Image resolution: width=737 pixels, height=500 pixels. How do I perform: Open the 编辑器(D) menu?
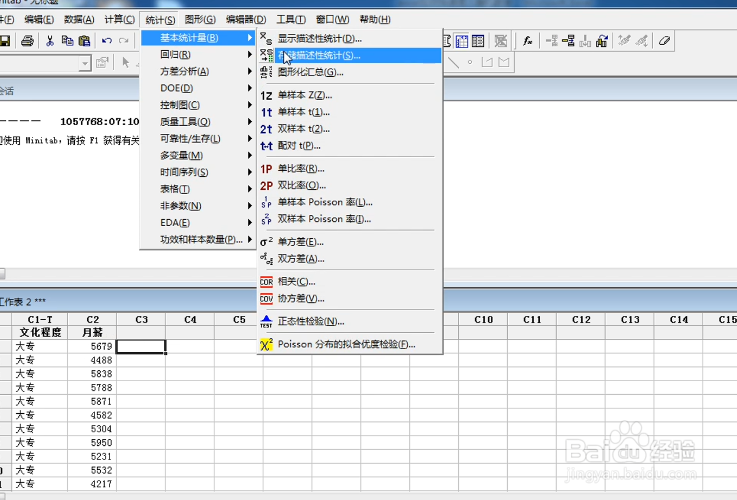pyautogui.click(x=246, y=20)
